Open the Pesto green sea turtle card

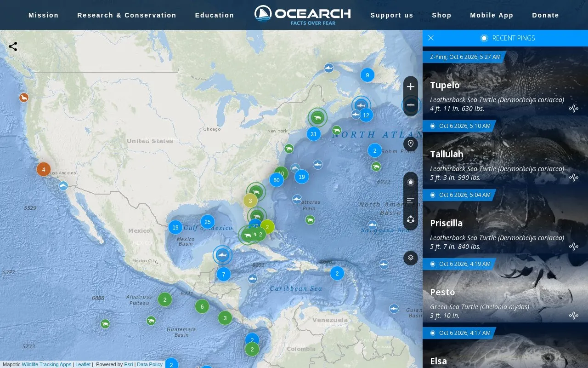click(505, 288)
